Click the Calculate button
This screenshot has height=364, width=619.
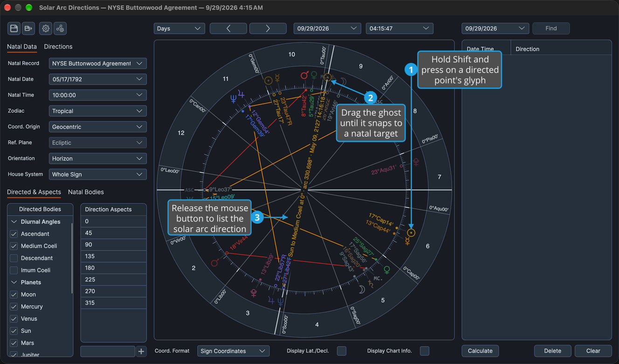tap(480, 351)
